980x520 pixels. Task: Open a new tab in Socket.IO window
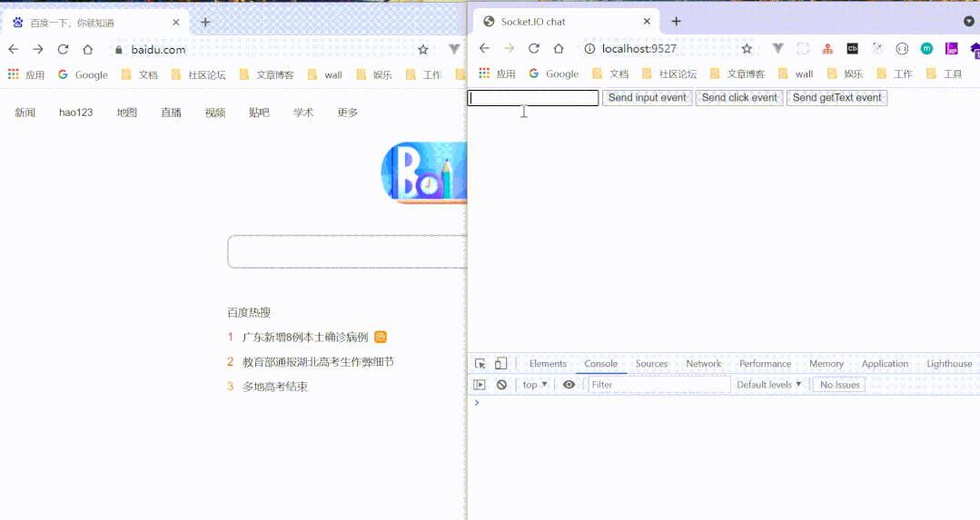click(x=677, y=21)
